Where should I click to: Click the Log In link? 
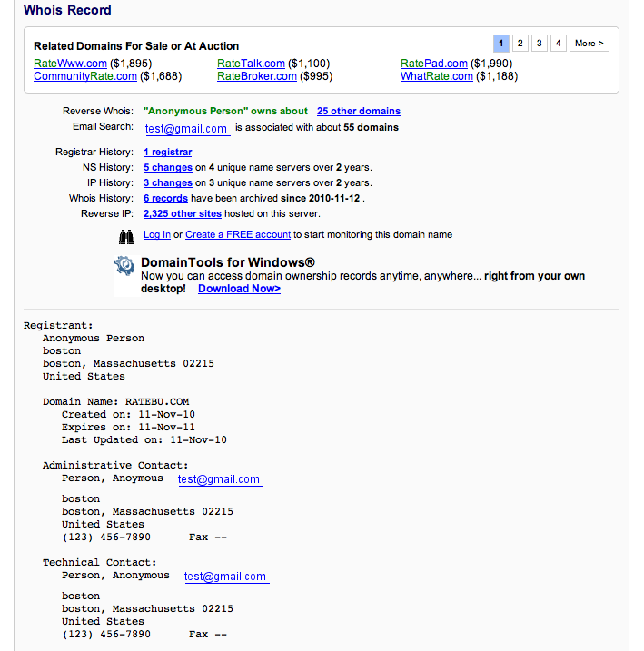click(x=157, y=234)
